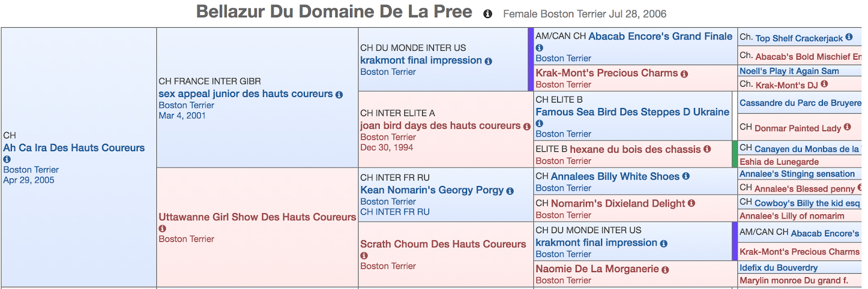868x289 pixels.
Task: Click info icon for Kean Nomarin's Georgy Porgy
Action: 510,191
